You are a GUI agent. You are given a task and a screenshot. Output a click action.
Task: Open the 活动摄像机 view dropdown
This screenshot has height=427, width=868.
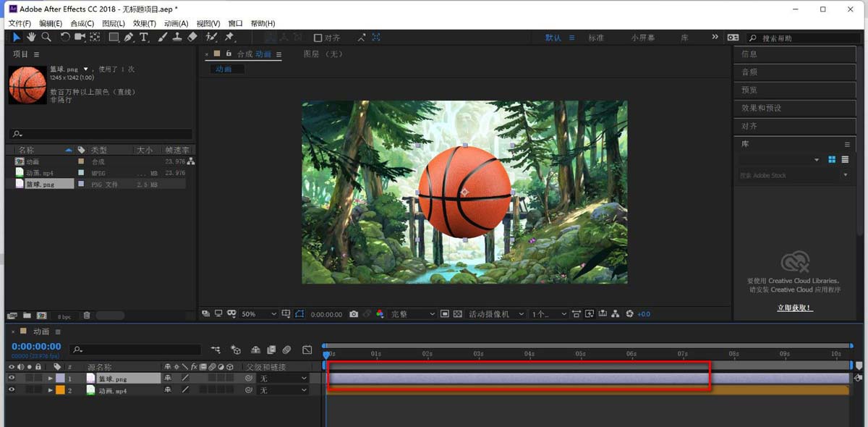tap(498, 314)
